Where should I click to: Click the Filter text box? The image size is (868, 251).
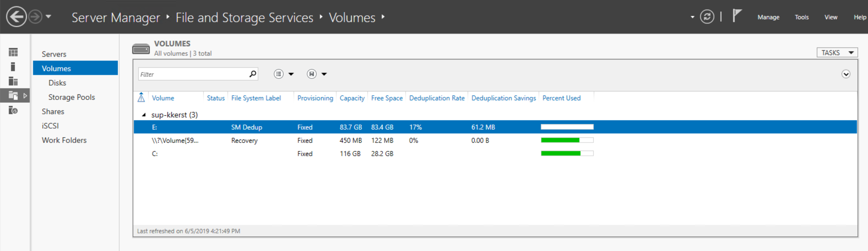(193, 74)
